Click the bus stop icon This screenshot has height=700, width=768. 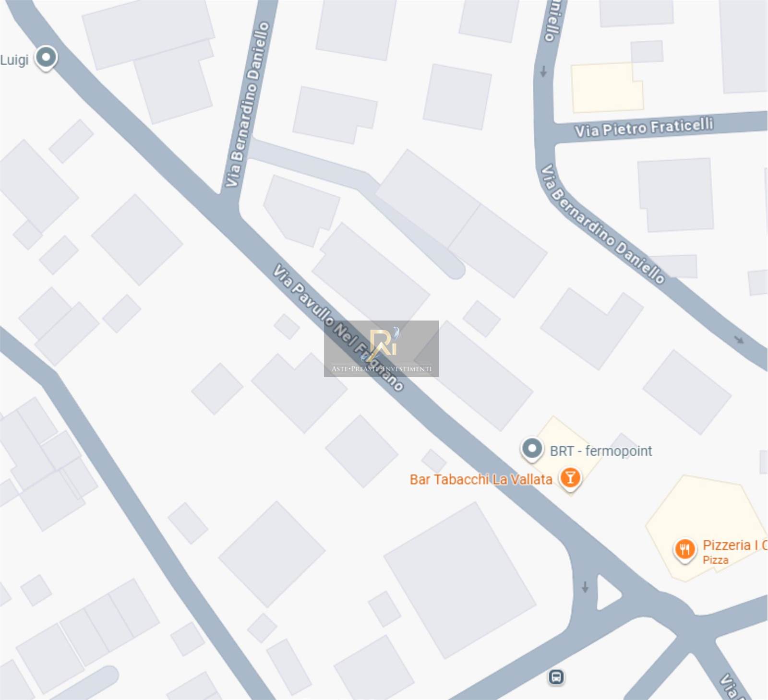[556, 677]
